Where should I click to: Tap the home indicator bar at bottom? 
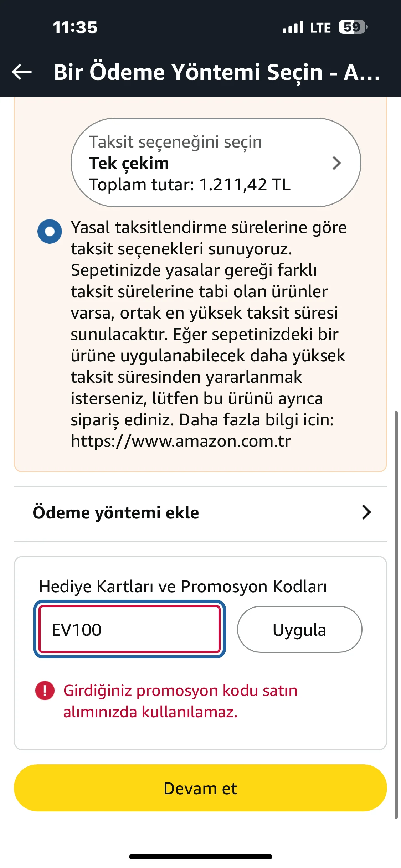click(200, 857)
